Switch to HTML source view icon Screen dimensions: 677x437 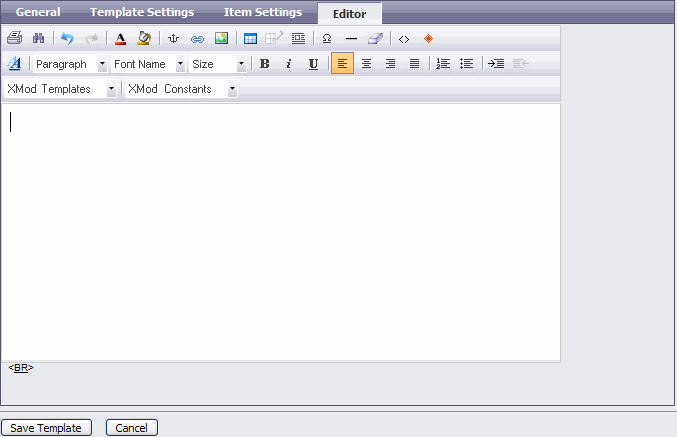[404, 39]
